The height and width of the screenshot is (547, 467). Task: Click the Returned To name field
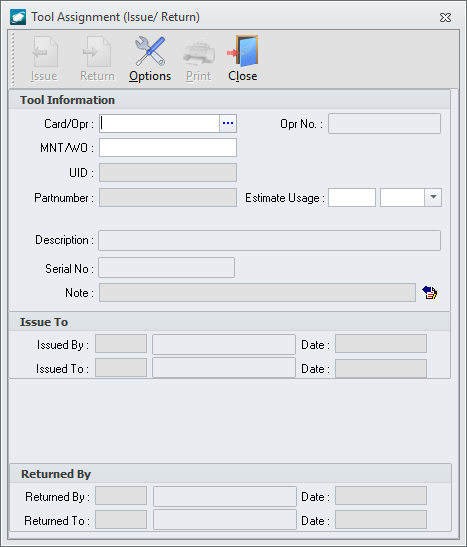[x=225, y=520]
